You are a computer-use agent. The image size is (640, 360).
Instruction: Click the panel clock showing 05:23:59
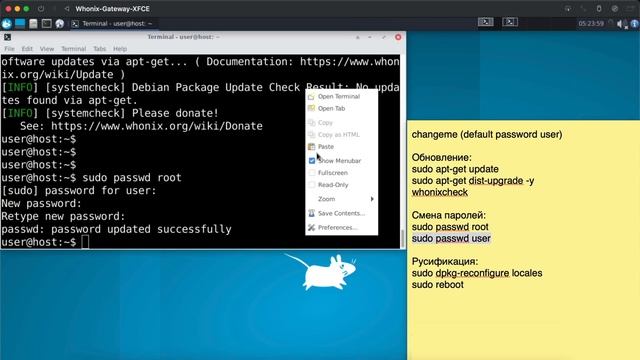click(x=591, y=24)
